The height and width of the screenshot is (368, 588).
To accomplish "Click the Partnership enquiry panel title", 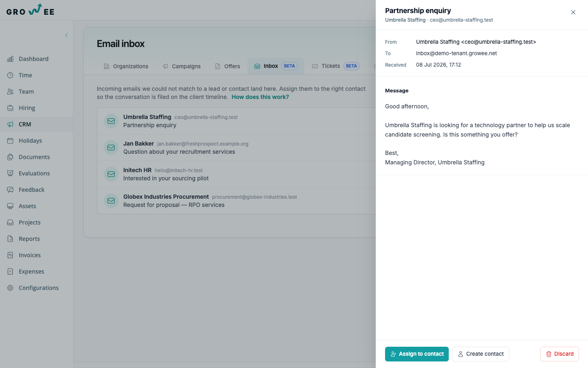I will pyautogui.click(x=418, y=11).
